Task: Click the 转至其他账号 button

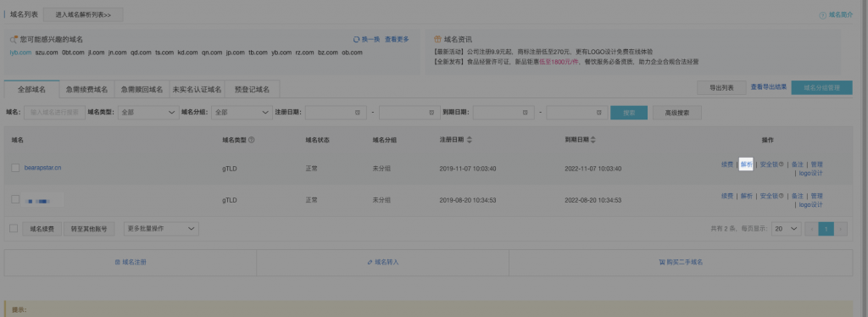Action: 89,229
